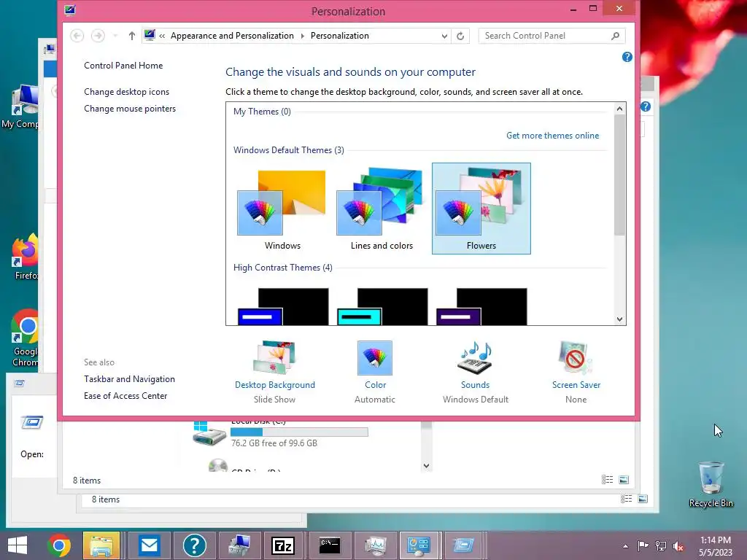Screen dimensions: 747x560
Task: Go to Control Panel Home
Action: [123, 66]
